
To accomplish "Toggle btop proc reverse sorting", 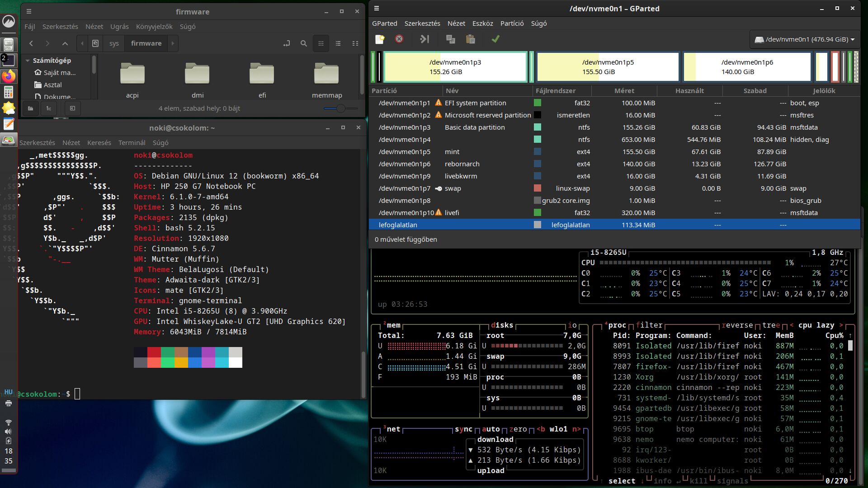I will click(x=737, y=325).
